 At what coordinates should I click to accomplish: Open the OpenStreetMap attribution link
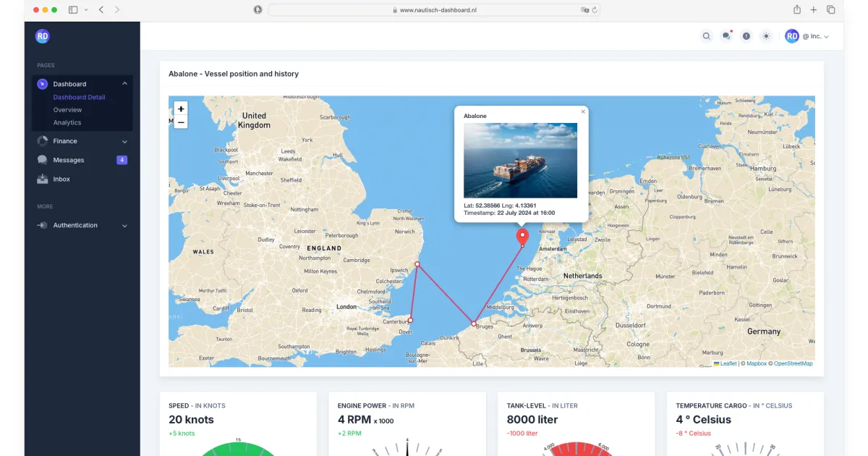(x=793, y=363)
